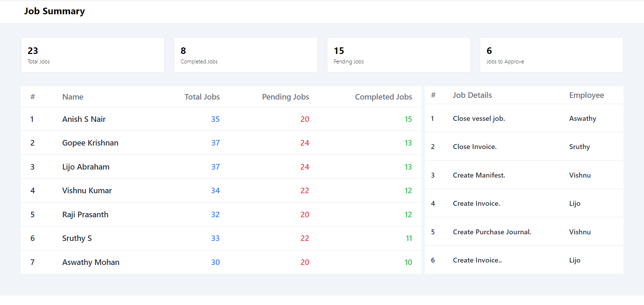Click Aswathy Mohan's pending jobs 20
This screenshot has width=644, height=305.
coord(305,262)
